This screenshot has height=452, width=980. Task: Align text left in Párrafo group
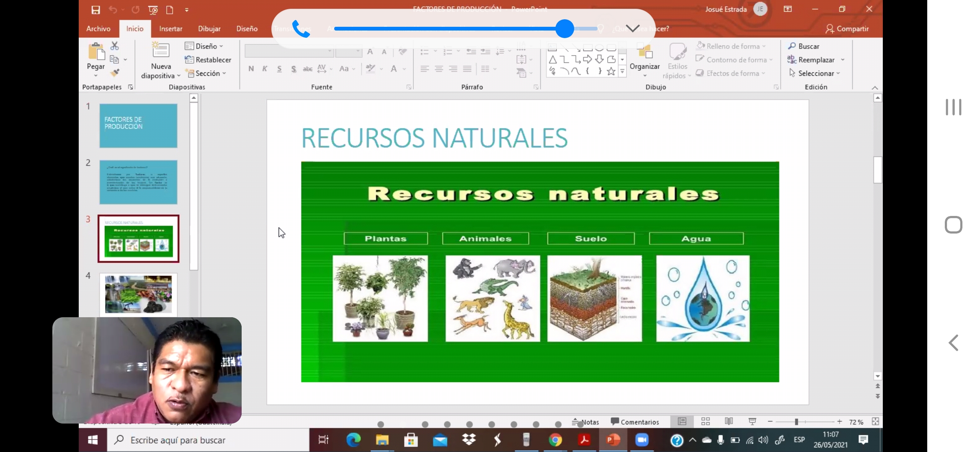[x=425, y=69]
